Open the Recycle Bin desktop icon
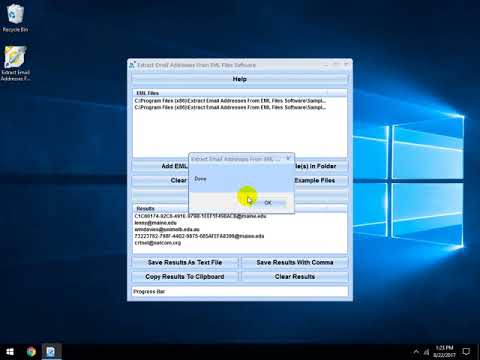The image size is (480, 360). [15, 18]
